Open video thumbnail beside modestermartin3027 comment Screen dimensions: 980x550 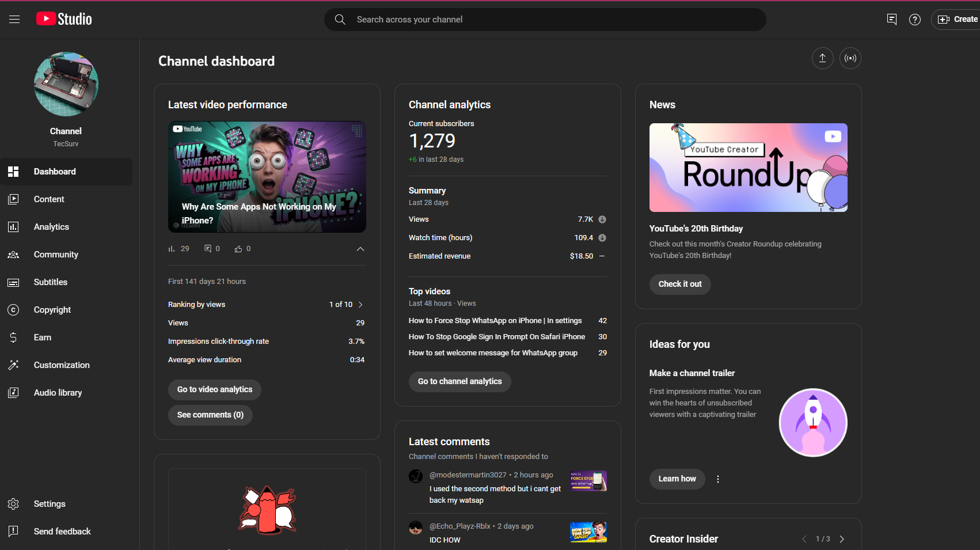point(588,481)
